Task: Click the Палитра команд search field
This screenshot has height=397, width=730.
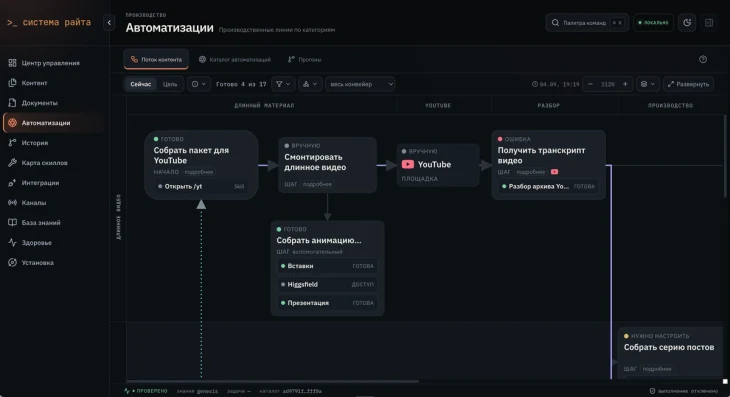Action: click(x=587, y=22)
